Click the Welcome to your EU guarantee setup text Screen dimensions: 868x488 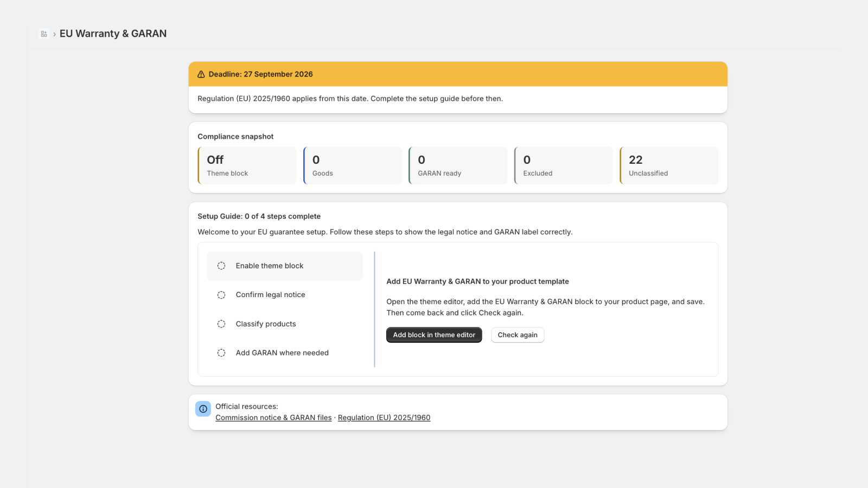pyautogui.click(x=385, y=232)
